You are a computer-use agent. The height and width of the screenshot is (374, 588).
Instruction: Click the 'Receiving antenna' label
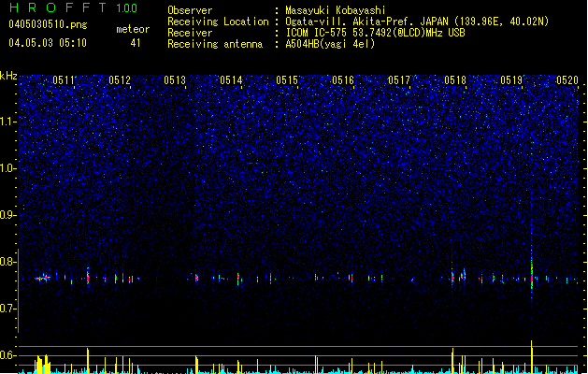click(215, 44)
